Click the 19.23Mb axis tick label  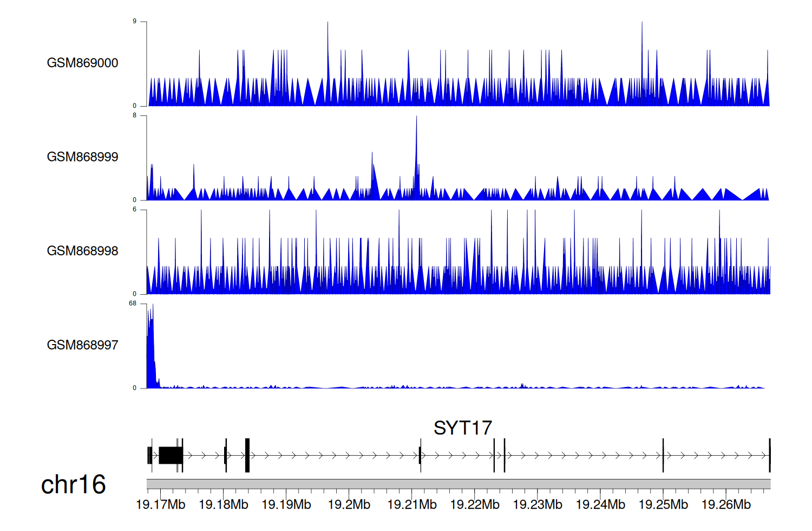click(538, 504)
